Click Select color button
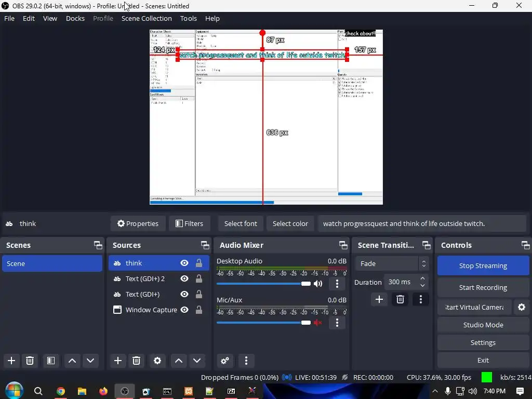Viewport: 532px width, 399px height. click(x=290, y=223)
